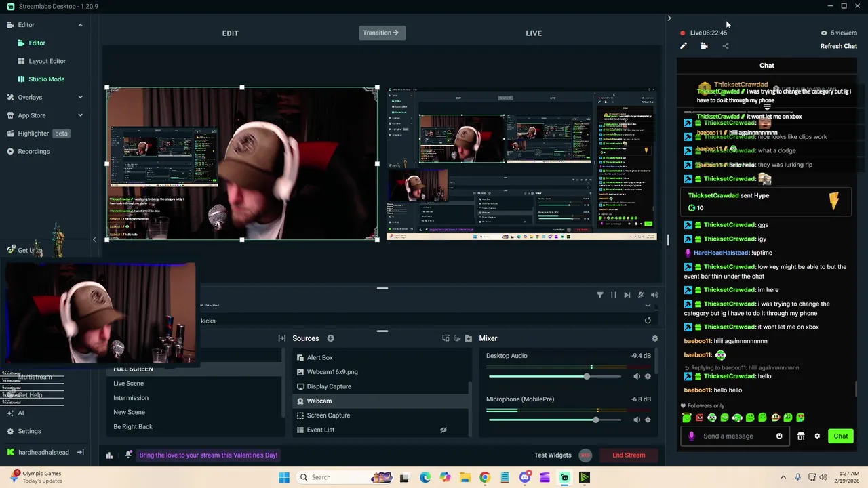
Task: Collapse the left sidebar arrow
Action: pos(94,239)
